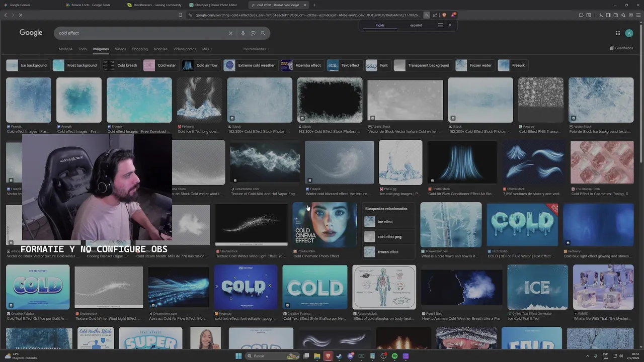Open the translate page icon in address bar
Screen dimensions: 644x362
point(427,15)
